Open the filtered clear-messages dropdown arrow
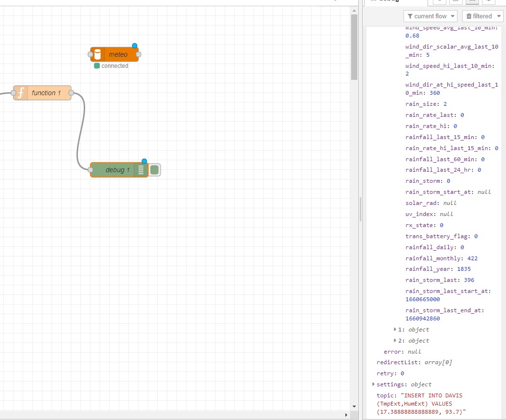 (499, 16)
